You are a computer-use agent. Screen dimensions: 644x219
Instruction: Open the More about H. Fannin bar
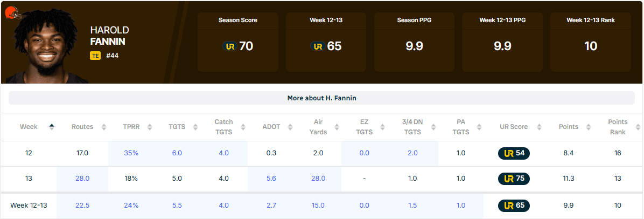(321, 98)
